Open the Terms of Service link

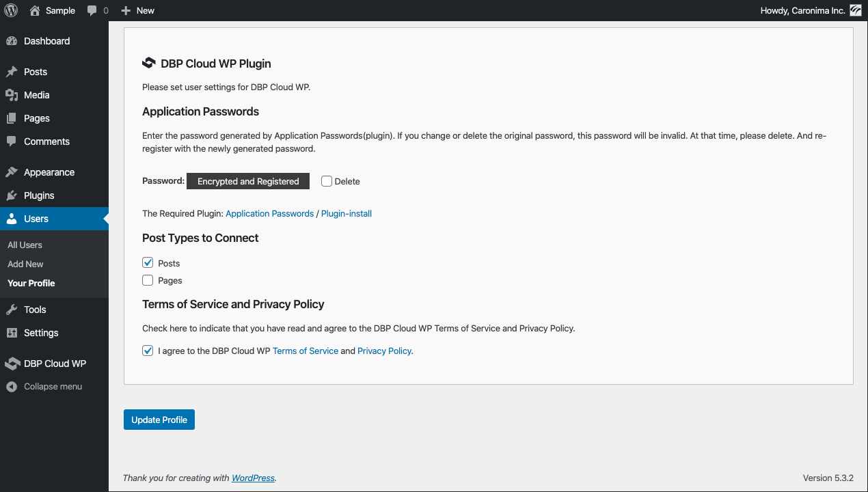306,351
